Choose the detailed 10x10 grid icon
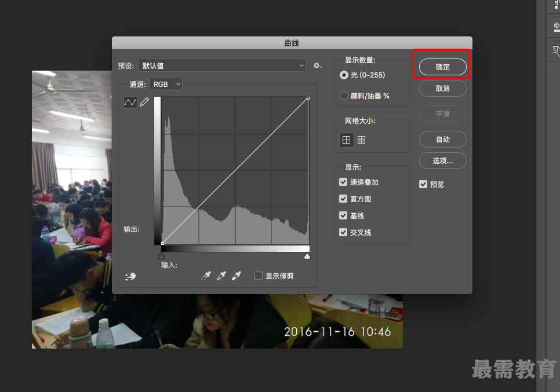Viewport: 560px width, 392px height. click(x=361, y=140)
